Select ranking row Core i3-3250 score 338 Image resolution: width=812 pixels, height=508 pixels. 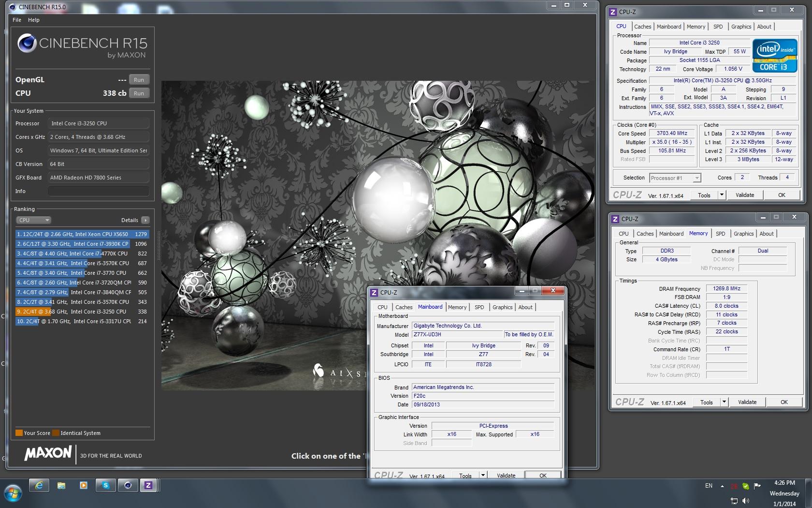tap(82, 312)
